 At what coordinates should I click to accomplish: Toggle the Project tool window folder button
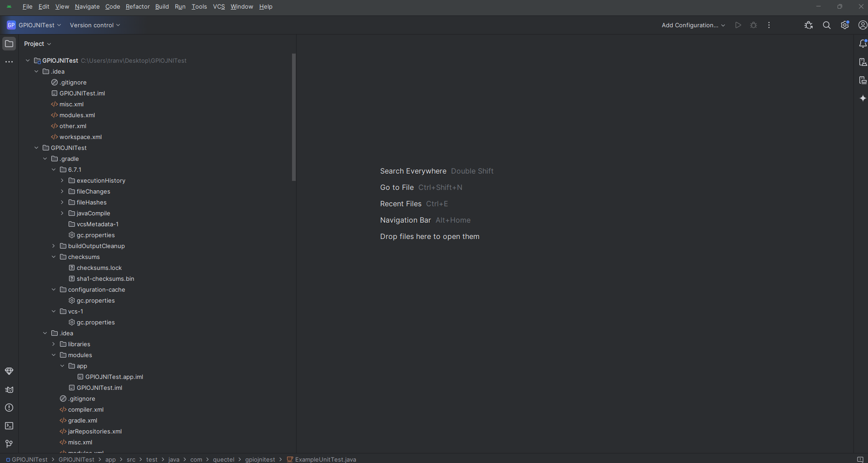(9, 44)
